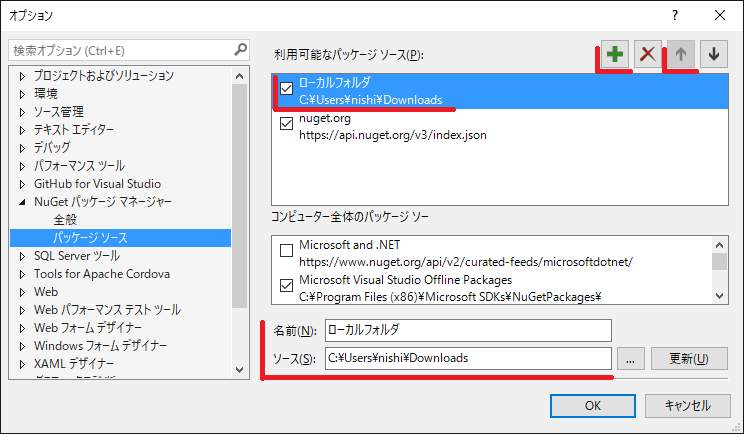Click the red X remove source icon
Image resolution: width=744 pixels, height=434 pixels.
(x=648, y=55)
